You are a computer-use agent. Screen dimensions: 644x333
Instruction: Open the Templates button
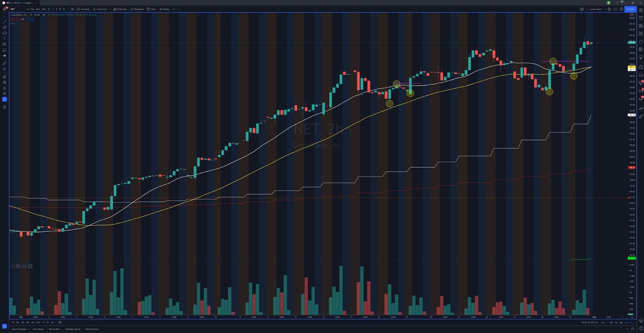[137, 9]
